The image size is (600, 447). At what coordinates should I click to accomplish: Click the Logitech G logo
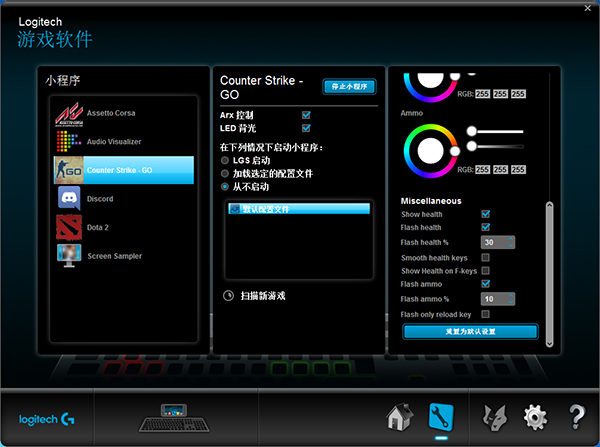point(47,419)
